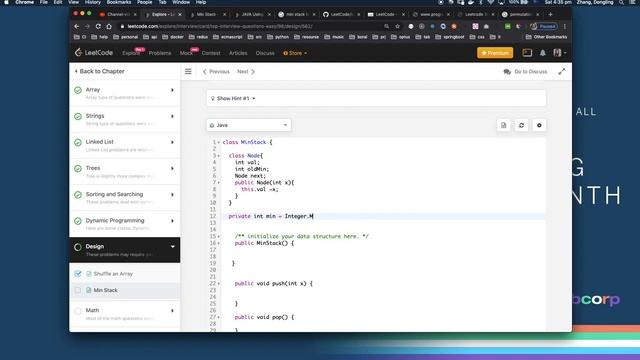Viewport: 640px width, 360px height.
Task: Expand the Strings chapter
Action: (172, 116)
